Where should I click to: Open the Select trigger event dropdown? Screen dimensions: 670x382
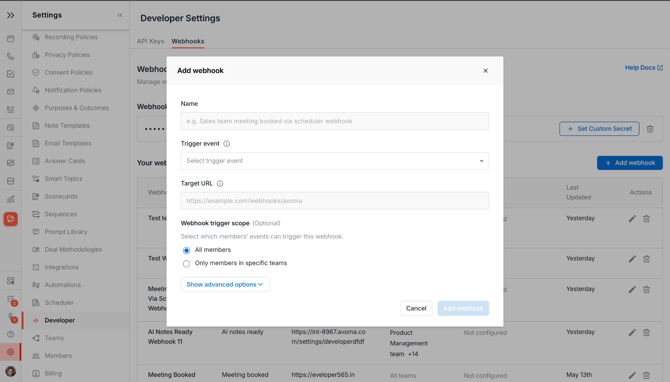click(x=335, y=161)
